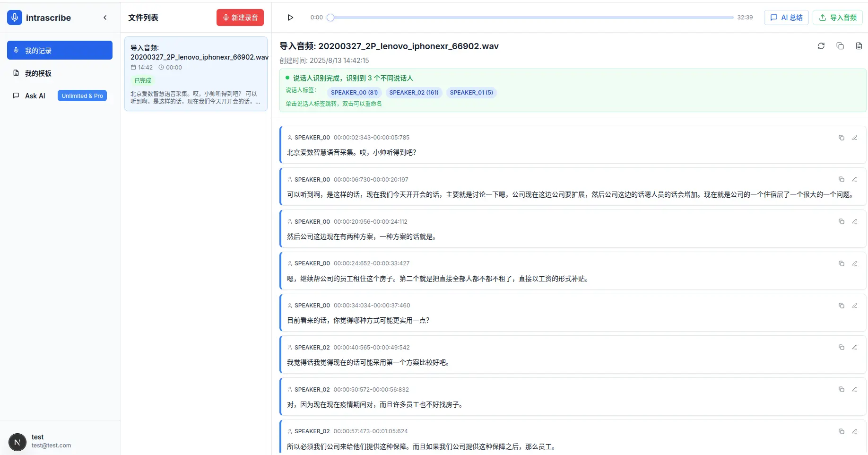Edit the segment 我觉得话我觉得现在
The height and width of the screenshot is (455, 868).
tap(855, 347)
